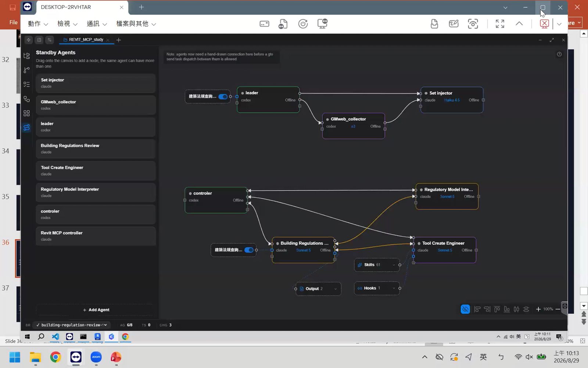Select the Tool Create Engineer standby agent
This screenshot has width=588, height=368.
[x=96, y=170]
